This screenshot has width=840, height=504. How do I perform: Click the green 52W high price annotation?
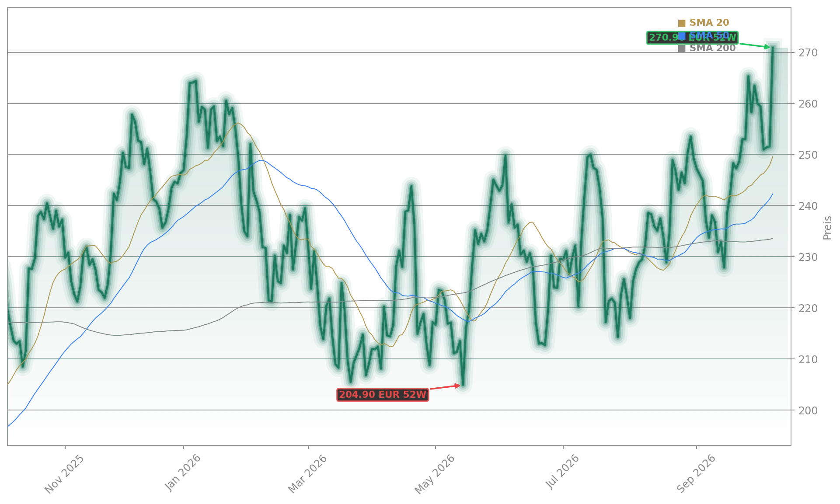[693, 38]
